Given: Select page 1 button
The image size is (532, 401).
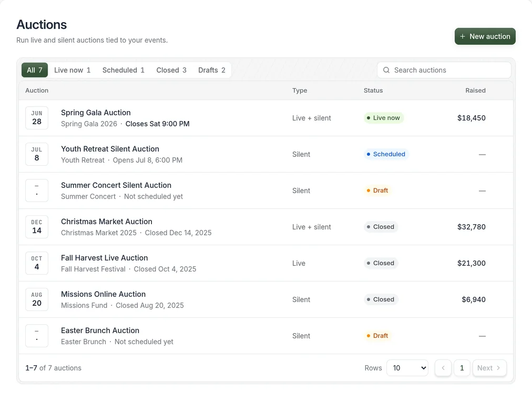Looking at the screenshot, I should tap(462, 368).
